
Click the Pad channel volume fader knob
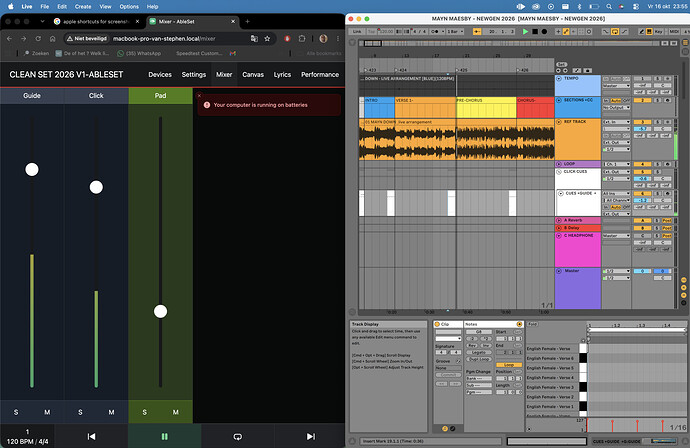[160, 312]
